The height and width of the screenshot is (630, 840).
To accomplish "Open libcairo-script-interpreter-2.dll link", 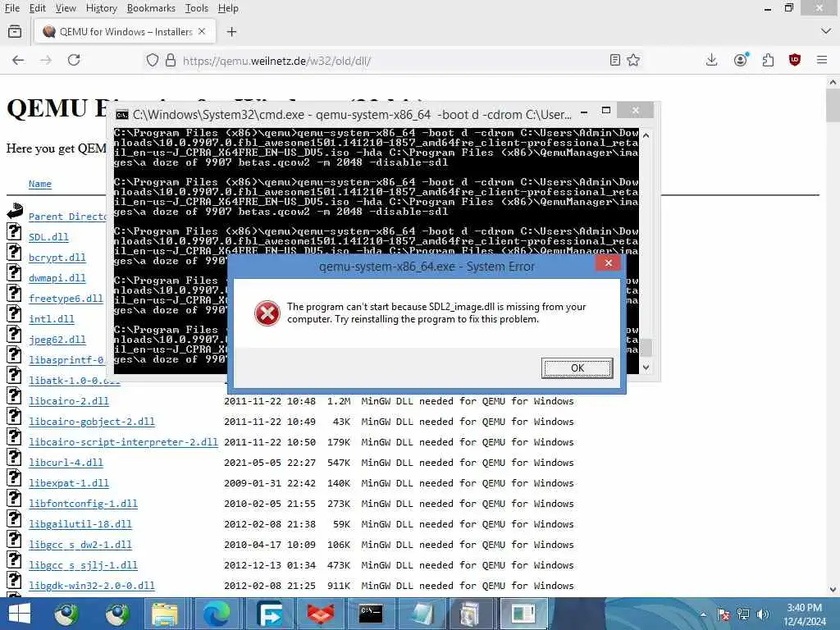I will pyautogui.click(x=123, y=442).
